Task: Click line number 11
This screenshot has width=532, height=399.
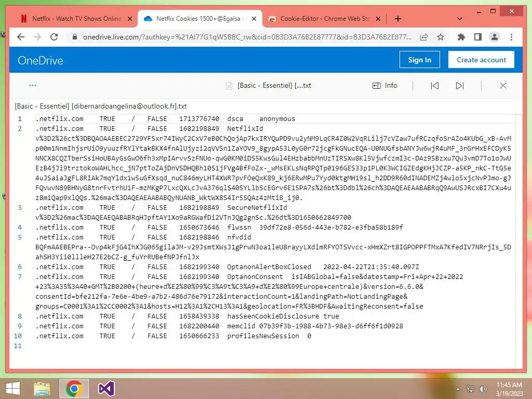Action: [x=18, y=345]
